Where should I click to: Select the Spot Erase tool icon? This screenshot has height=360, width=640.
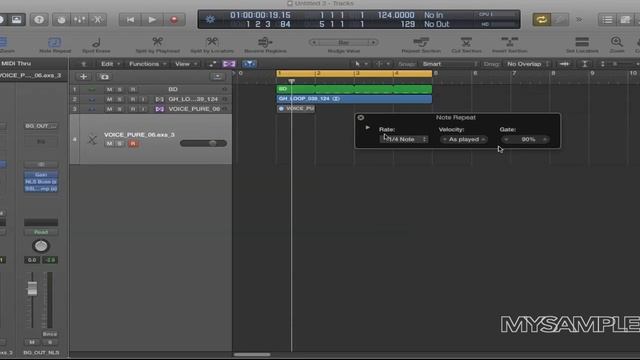coord(96,42)
